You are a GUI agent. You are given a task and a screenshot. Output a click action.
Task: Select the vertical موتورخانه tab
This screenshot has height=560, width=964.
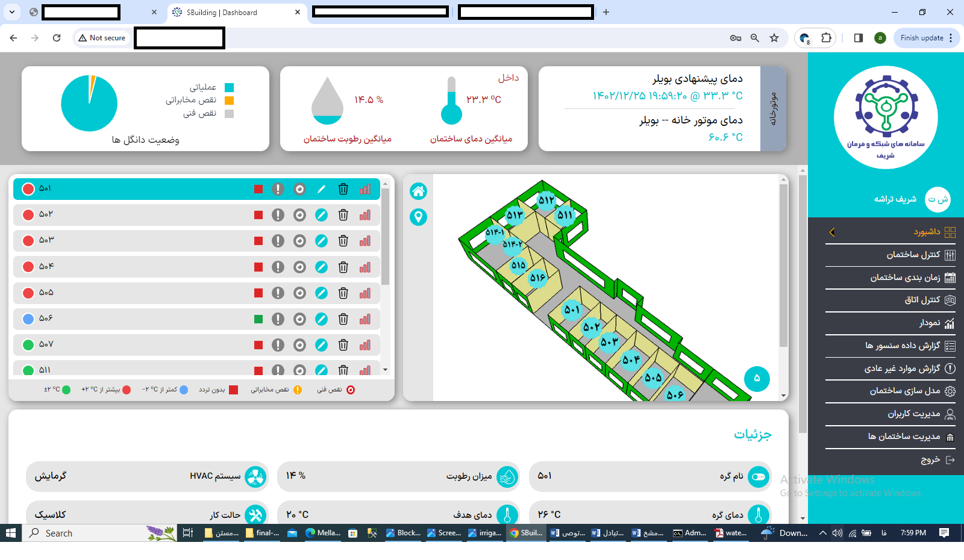(x=774, y=108)
